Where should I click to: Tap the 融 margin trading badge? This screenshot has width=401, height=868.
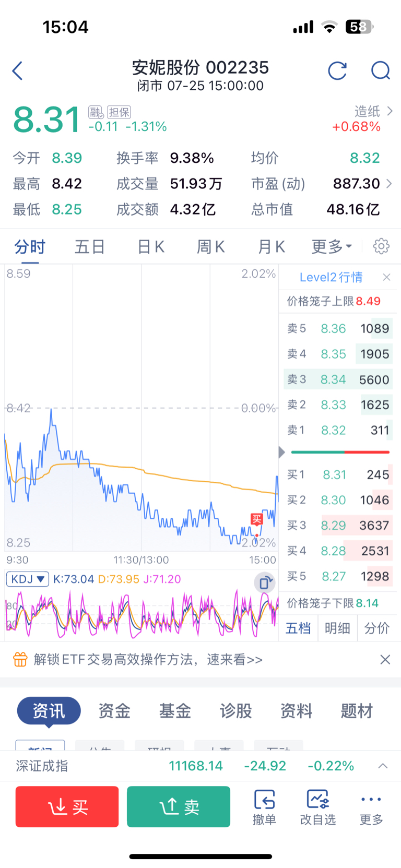[96, 112]
